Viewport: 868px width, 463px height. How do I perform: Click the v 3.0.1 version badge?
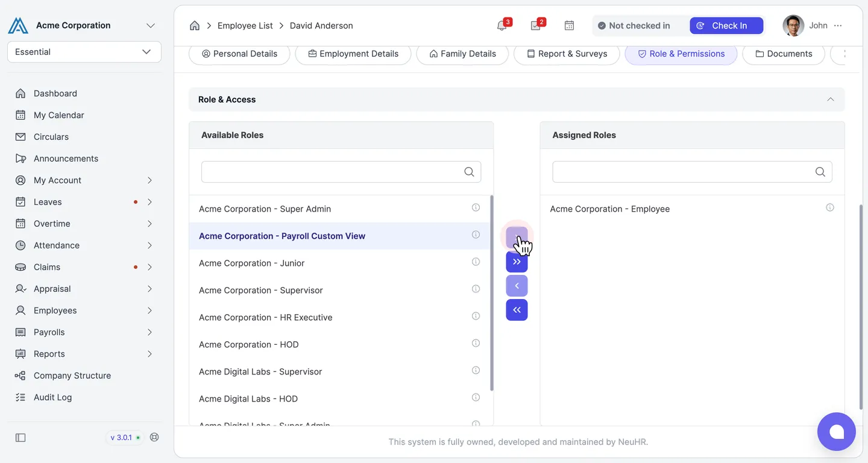[125, 438]
